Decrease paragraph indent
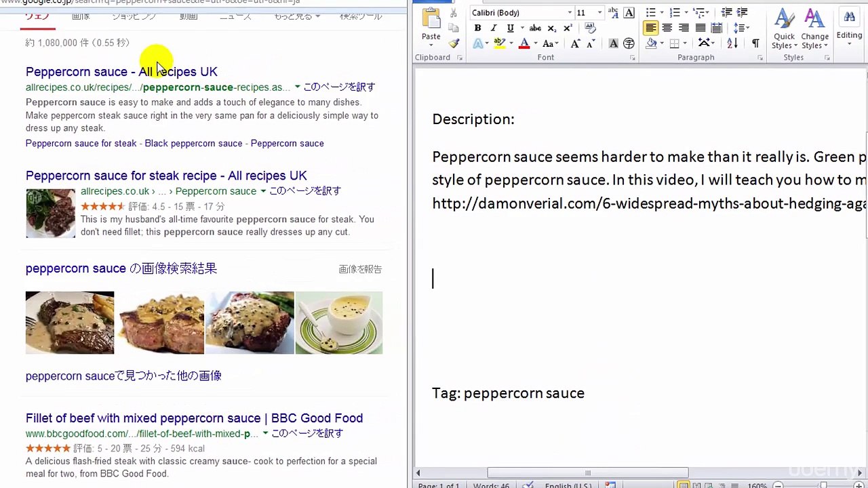The width and height of the screenshot is (868, 488). [726, 12]
